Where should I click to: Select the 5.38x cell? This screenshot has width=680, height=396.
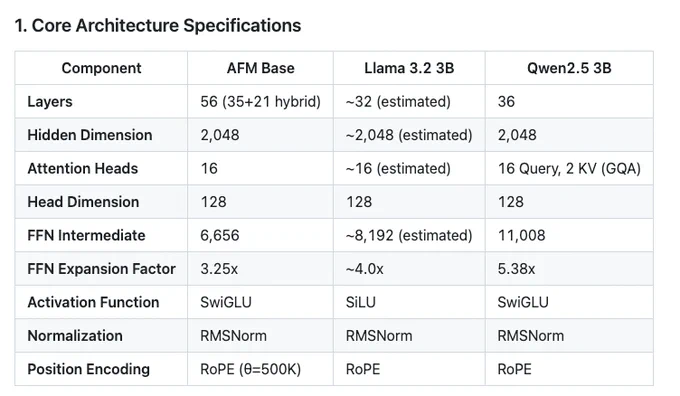click(x=516, y=268)
